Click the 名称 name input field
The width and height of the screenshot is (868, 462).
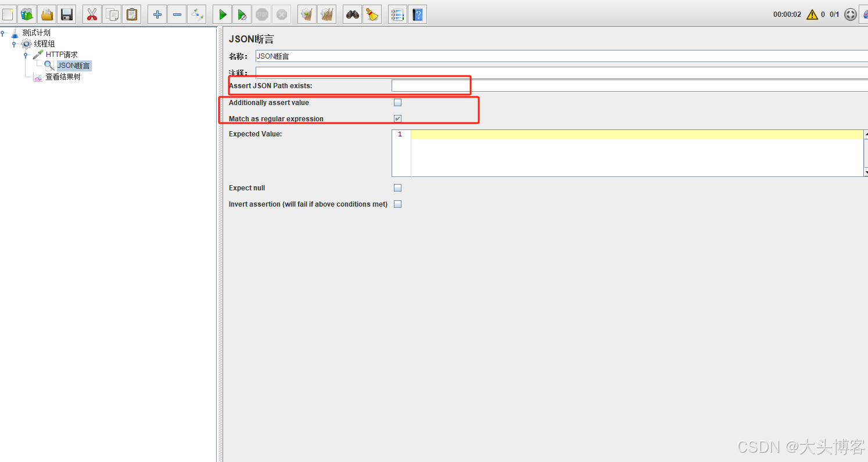coord(562,56)
